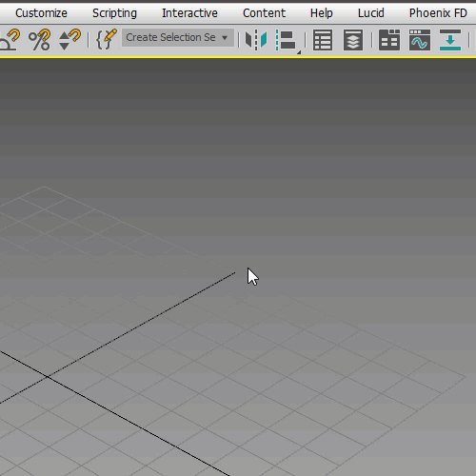Toggle the Scene Explorer icon
Screen dimensions: 476x476
click(323, 40)
